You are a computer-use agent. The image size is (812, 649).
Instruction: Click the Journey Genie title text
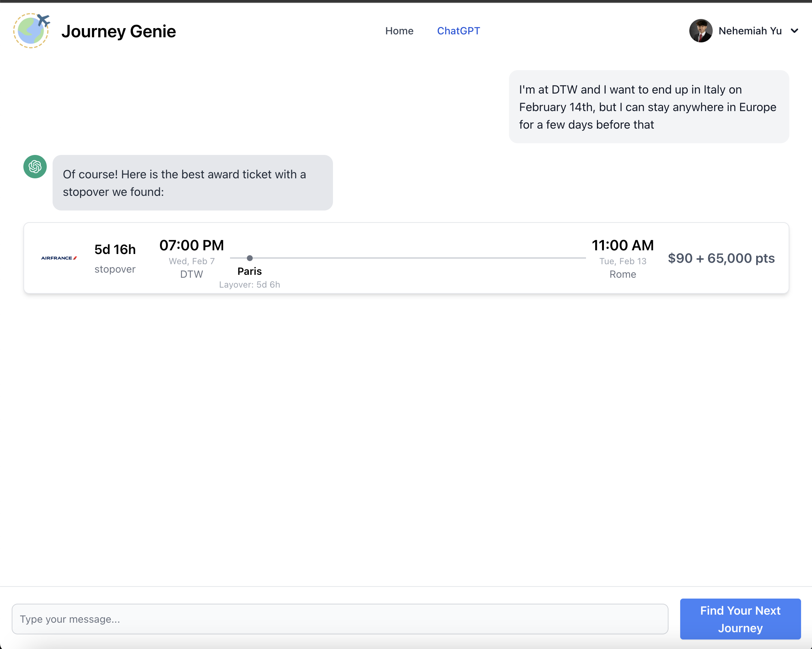(x=118, y=31)
